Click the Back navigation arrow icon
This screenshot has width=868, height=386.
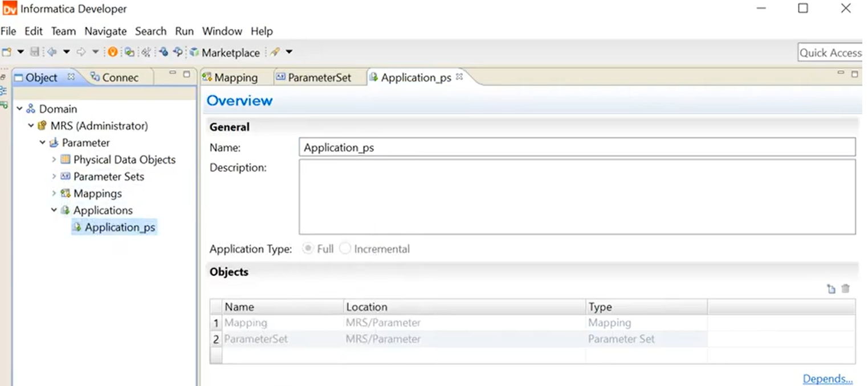click(x=52, y=52)
